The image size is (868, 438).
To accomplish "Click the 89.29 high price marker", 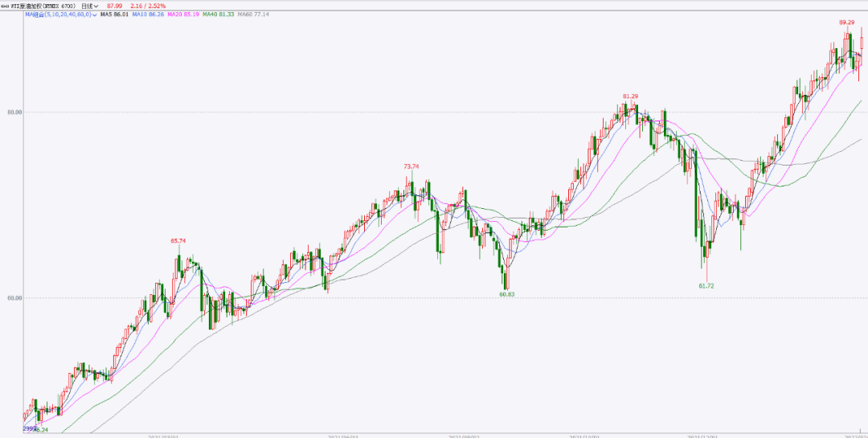I will [845, 23].
